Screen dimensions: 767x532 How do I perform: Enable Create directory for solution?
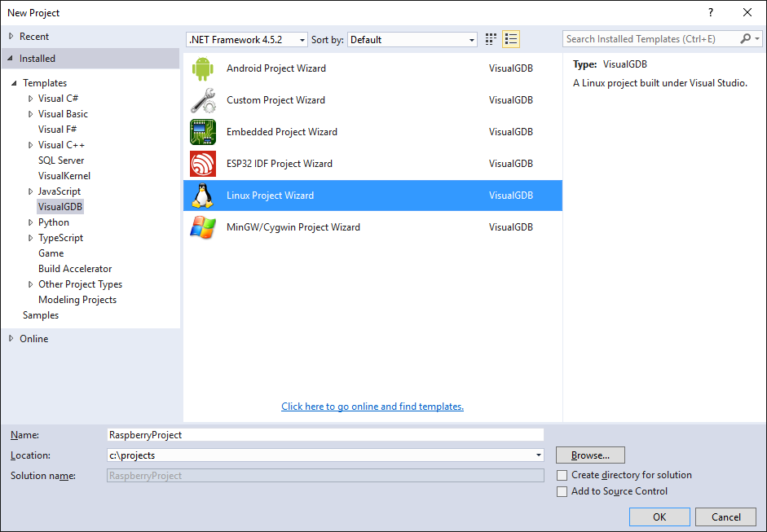tap(562, 475)
